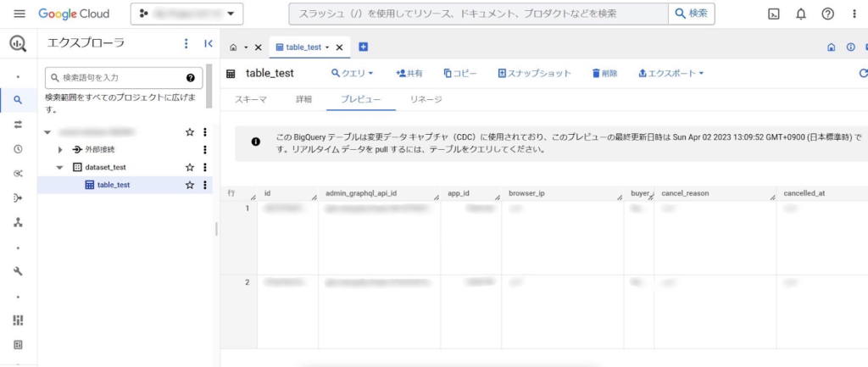
Task: Star the table_test table in Explorer
Action: click(x=190, y=186)
